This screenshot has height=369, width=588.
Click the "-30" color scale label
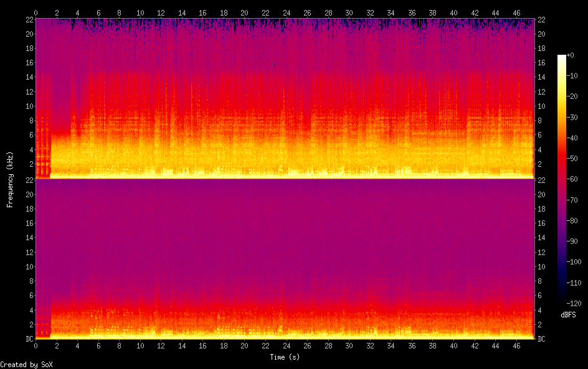tap(572, 117)
